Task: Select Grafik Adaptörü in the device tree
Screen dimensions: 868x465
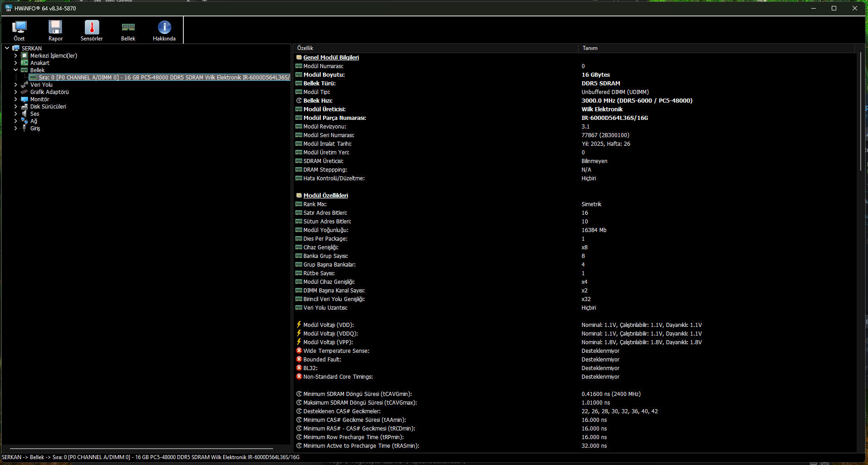Action: (x=49, y=92)
